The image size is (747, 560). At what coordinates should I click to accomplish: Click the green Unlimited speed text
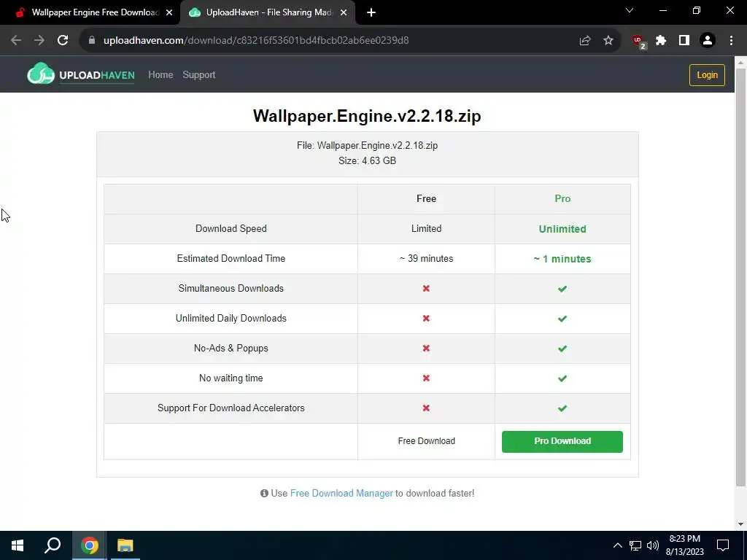562,229
